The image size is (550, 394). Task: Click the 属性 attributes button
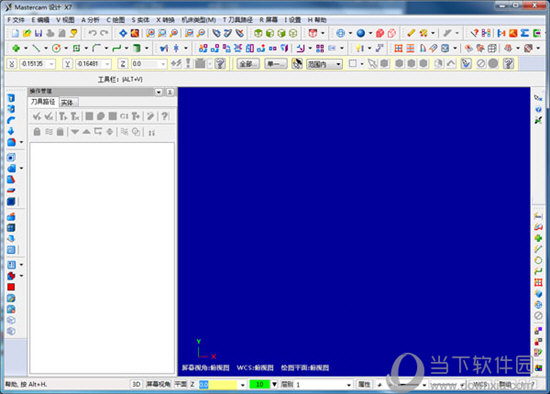click(x=364, y=385)
